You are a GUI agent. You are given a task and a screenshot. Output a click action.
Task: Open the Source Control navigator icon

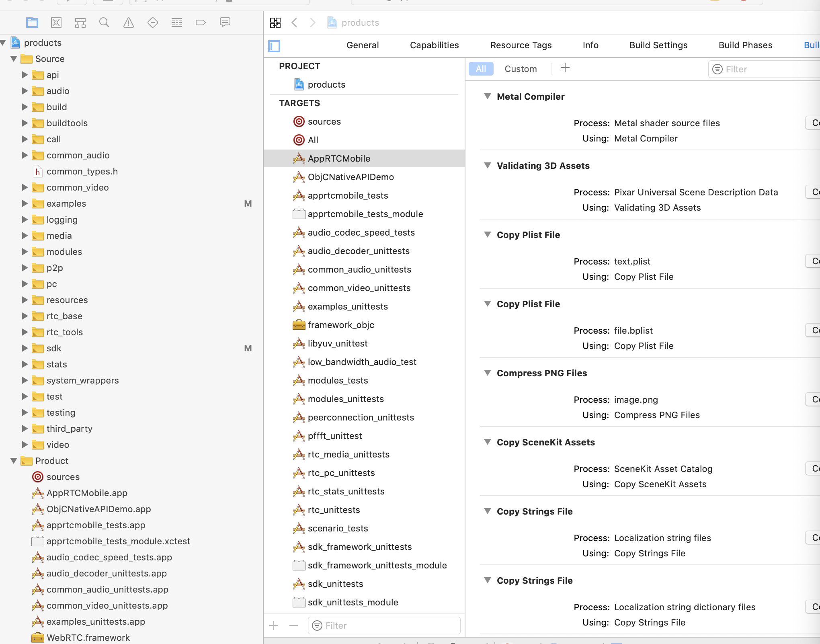tap(56, 23)
